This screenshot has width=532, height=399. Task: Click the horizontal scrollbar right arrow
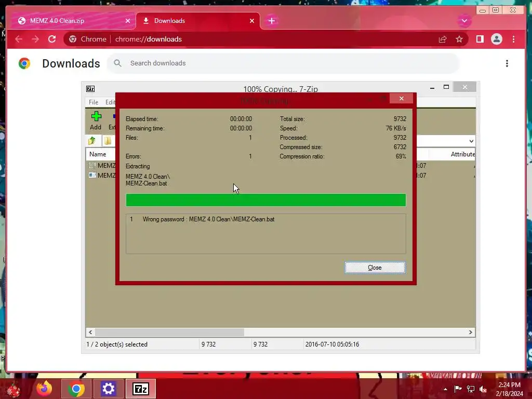[471, 332]
